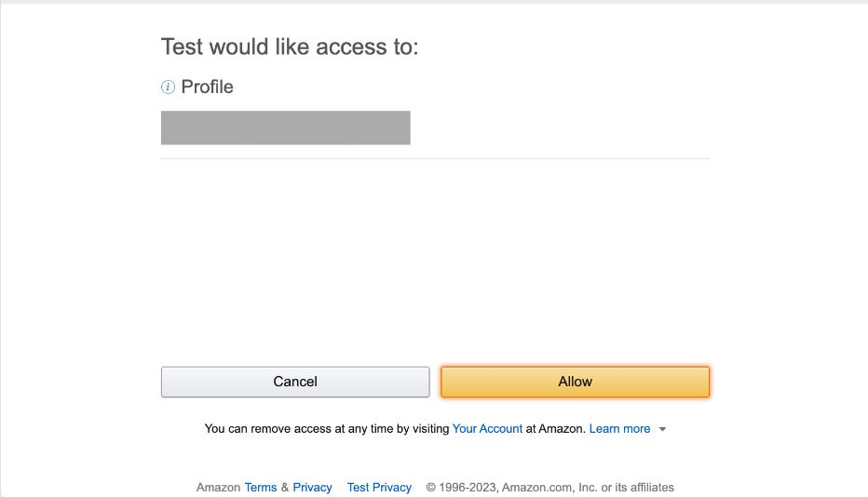Click the 'at Amazon.' text before Learn more

pyautogui.click(x=555, y=429)
